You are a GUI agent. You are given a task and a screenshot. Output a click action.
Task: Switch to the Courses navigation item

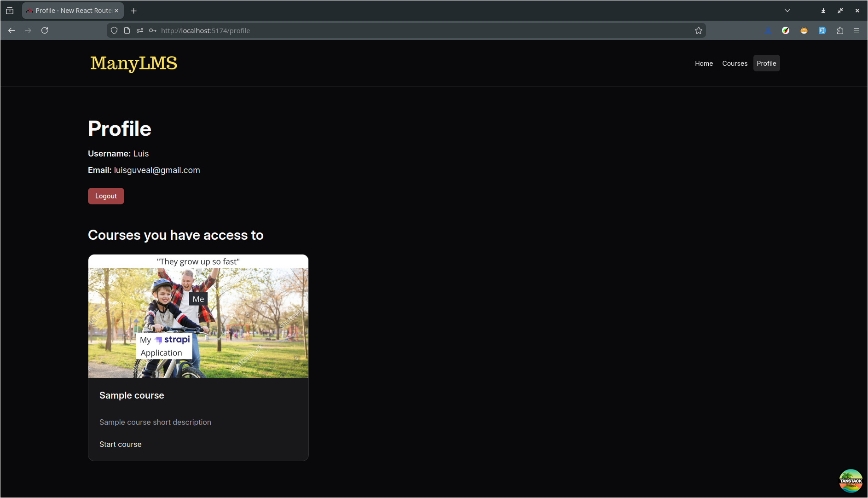(735, 64)
